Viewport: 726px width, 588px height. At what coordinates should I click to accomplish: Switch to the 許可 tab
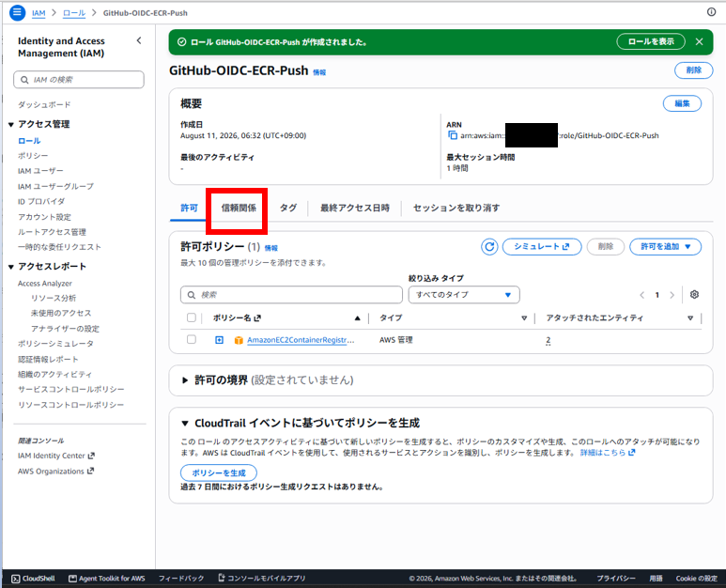pyautogui.click(x=189, y=208)
